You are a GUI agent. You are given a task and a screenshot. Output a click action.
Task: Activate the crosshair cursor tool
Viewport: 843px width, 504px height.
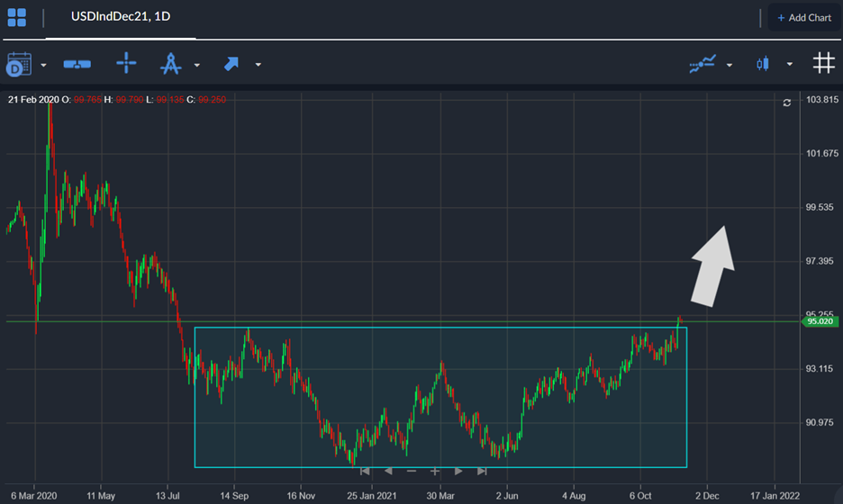[126, 63]
